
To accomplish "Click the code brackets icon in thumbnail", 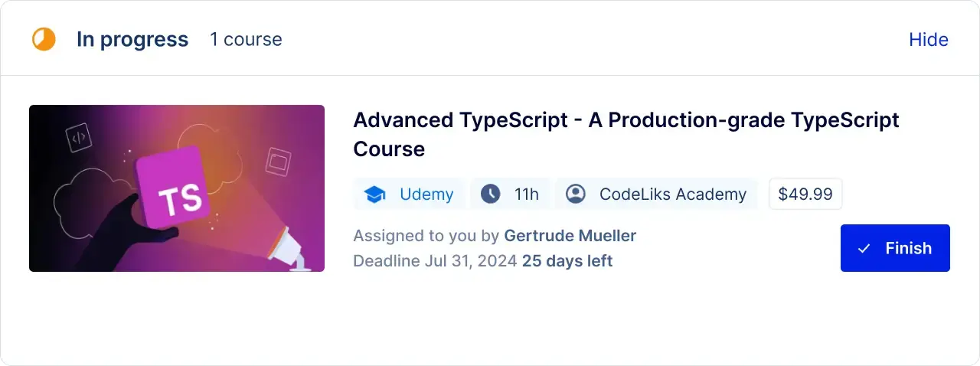I will [x=78, y=139].
